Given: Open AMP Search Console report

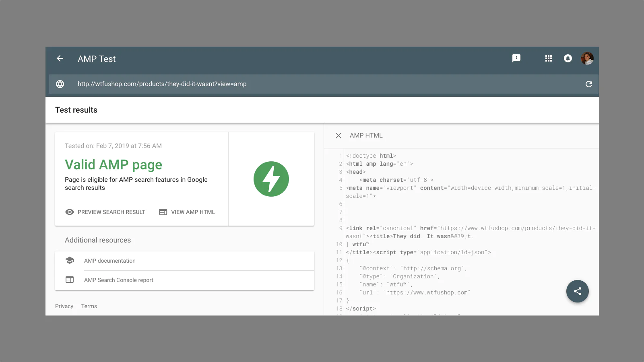Looking at the screenshot, I should (x=184, y=280).
